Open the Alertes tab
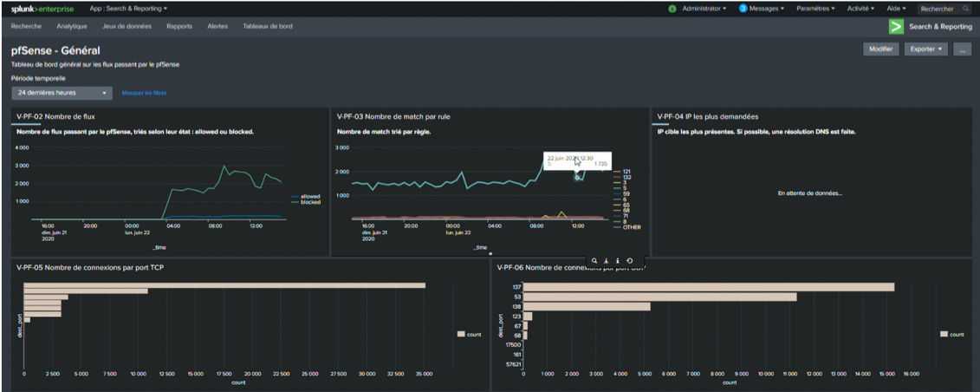980x392 pixels. point(217,27)
